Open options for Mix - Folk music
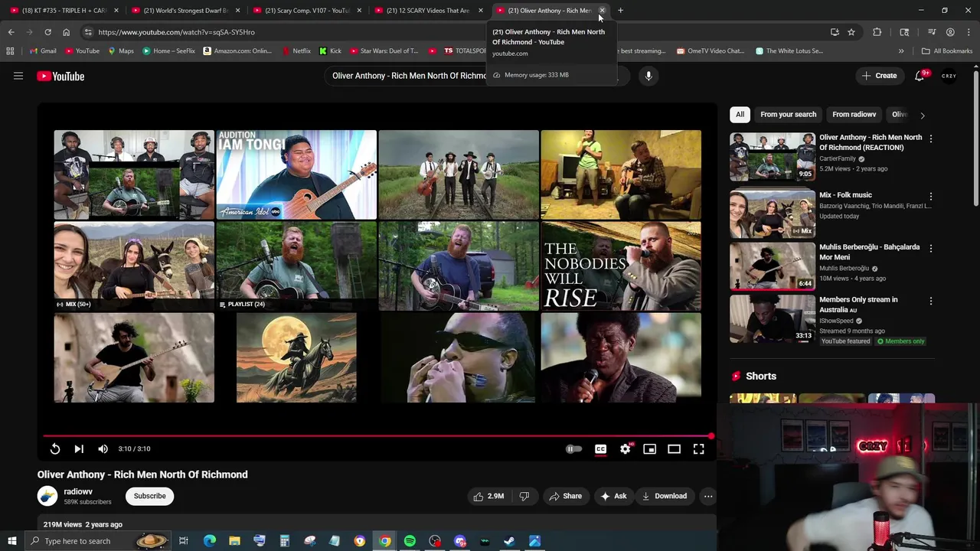 click(x=931, y=196)
